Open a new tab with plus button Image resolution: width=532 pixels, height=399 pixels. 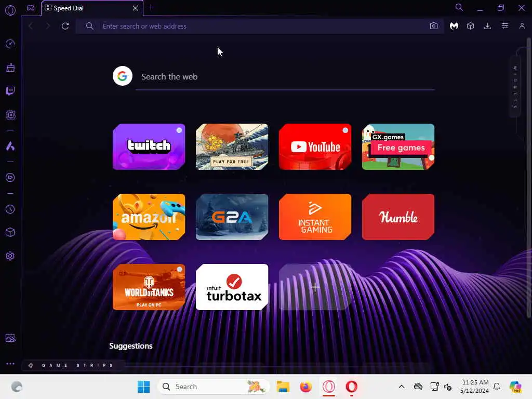click(x=151, y=7)
